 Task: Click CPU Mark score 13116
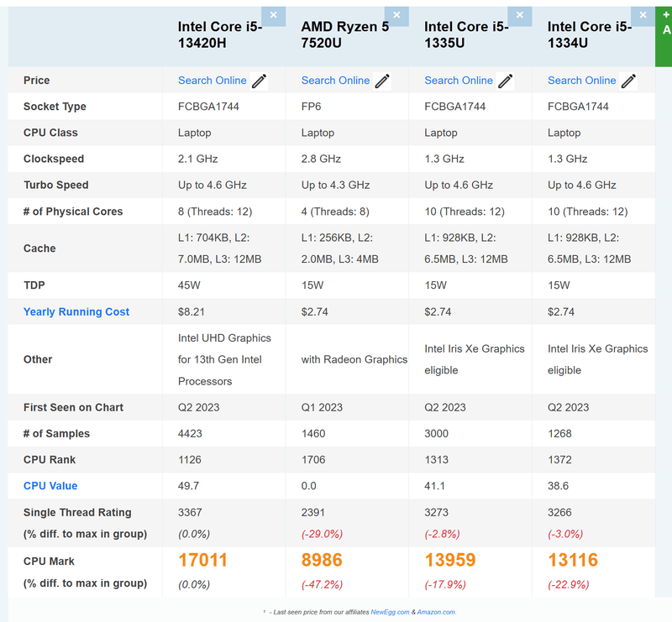click(x=573, y=561)
